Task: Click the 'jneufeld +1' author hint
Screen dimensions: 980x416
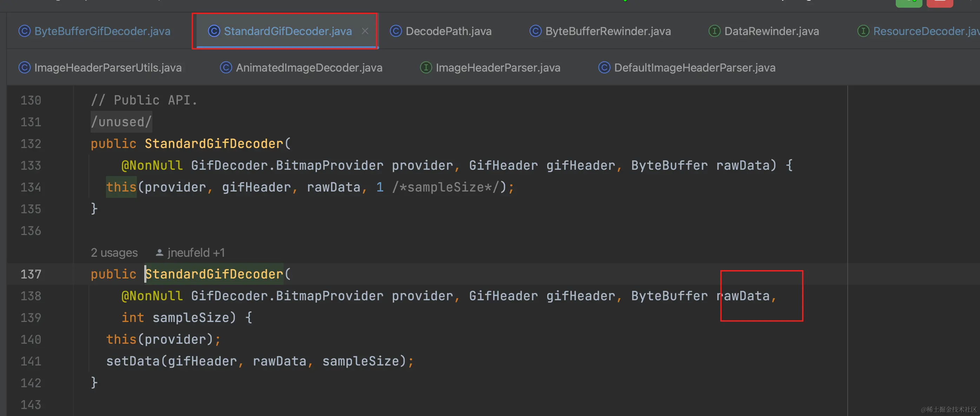Action: point(196,253)
